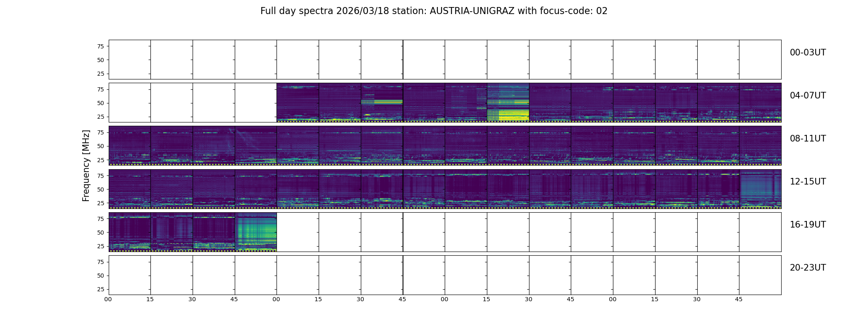Open the teal 15:45 spectrum ending the 12-15UT row
This screenshot has width=868, height=331.
pos(760,189)
